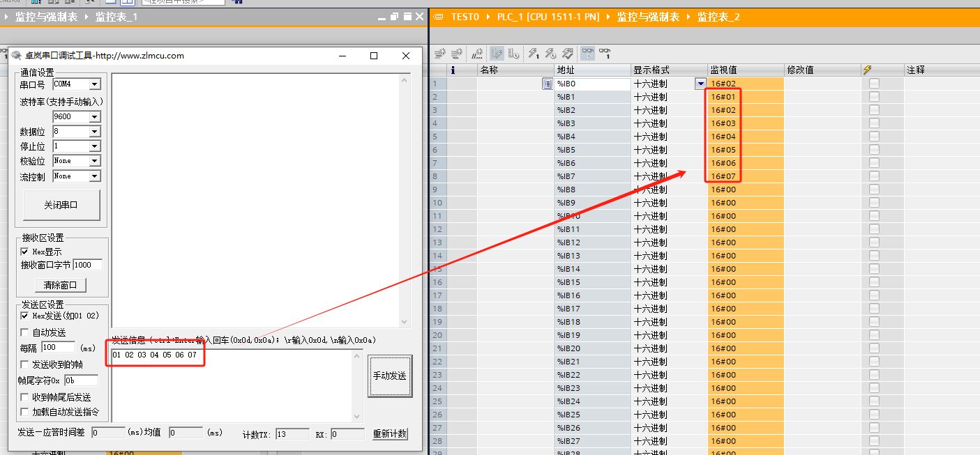Click the add row toolbar icon
The image size is (980, 455).
tap(458, 53)
